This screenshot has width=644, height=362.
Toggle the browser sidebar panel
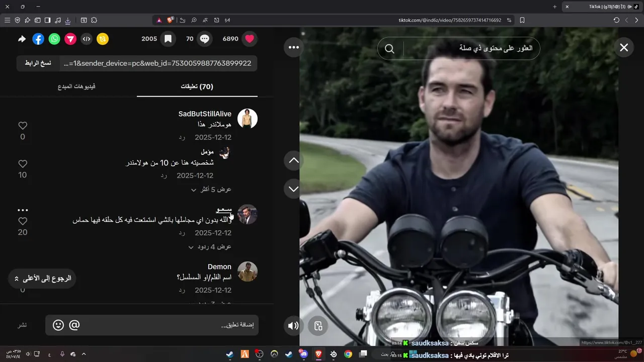point(47,20)
